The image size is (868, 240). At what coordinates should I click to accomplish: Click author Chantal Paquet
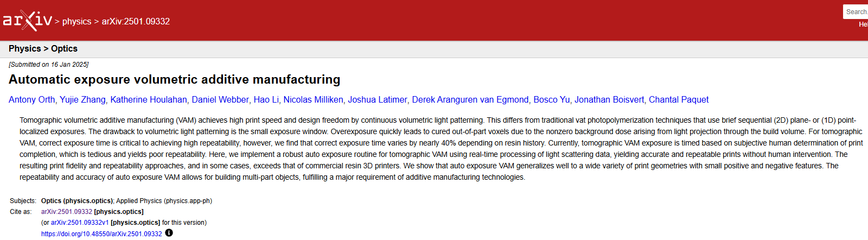679,100
